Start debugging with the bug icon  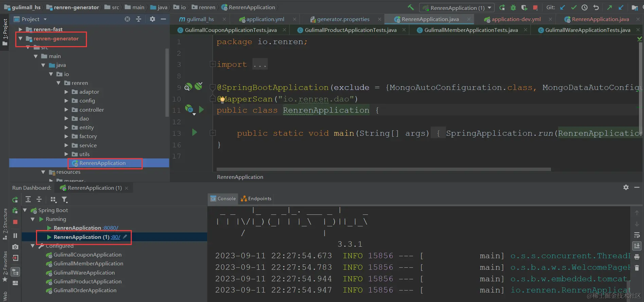pos(513,7)
